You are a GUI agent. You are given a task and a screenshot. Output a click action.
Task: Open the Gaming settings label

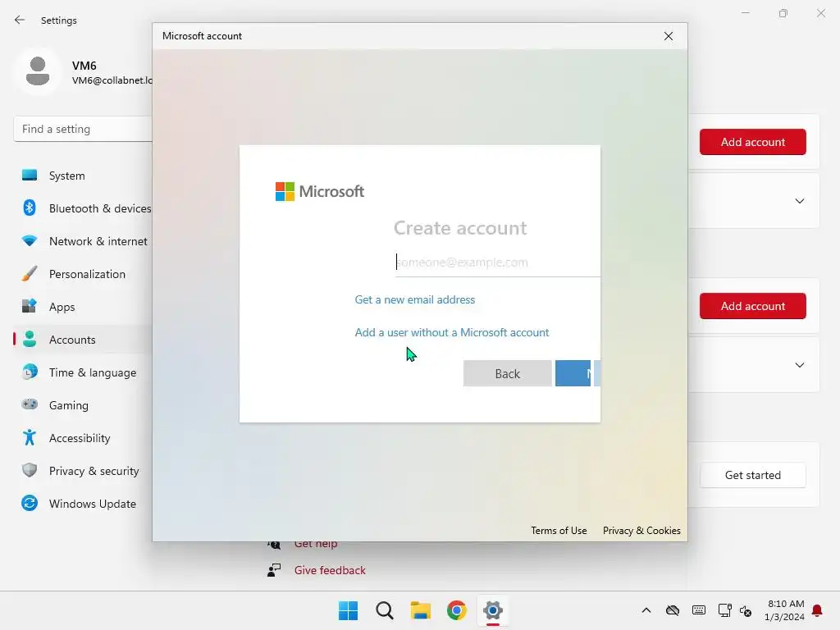(x=69, y=405)
